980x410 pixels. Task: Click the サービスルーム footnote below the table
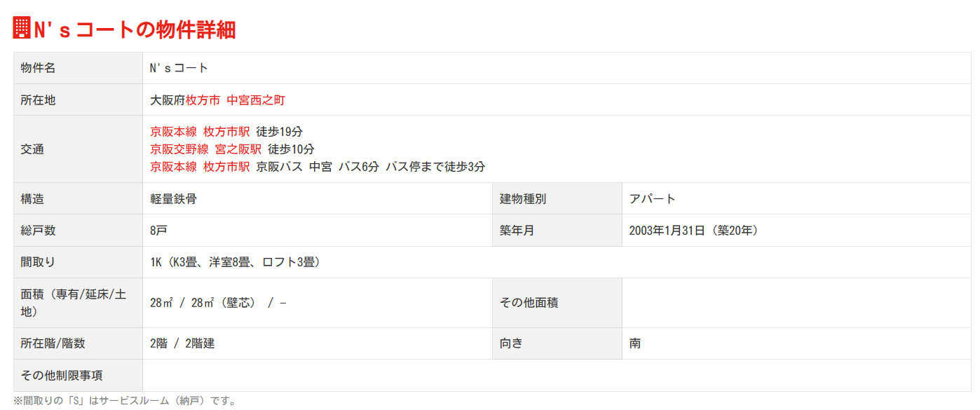coord(125,401)
